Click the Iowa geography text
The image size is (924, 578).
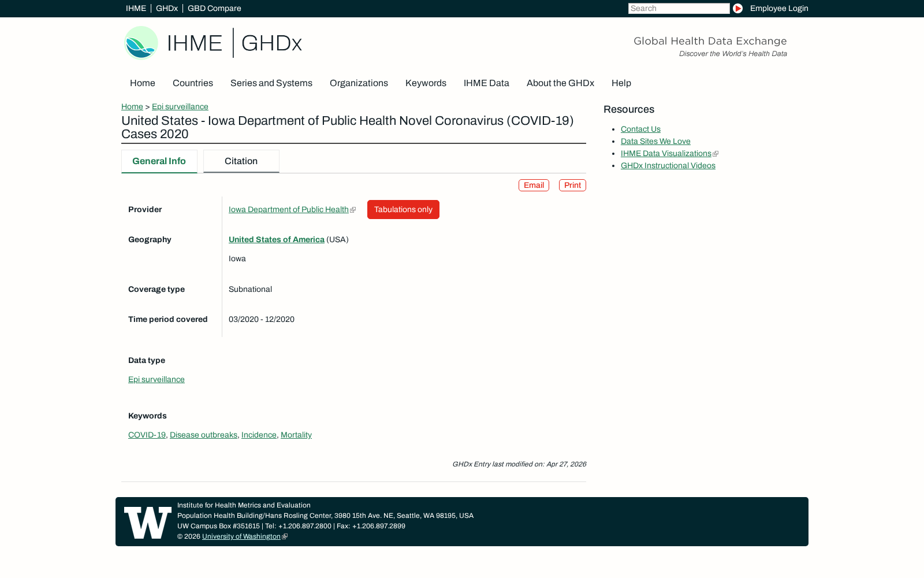(x=237, y=259)
